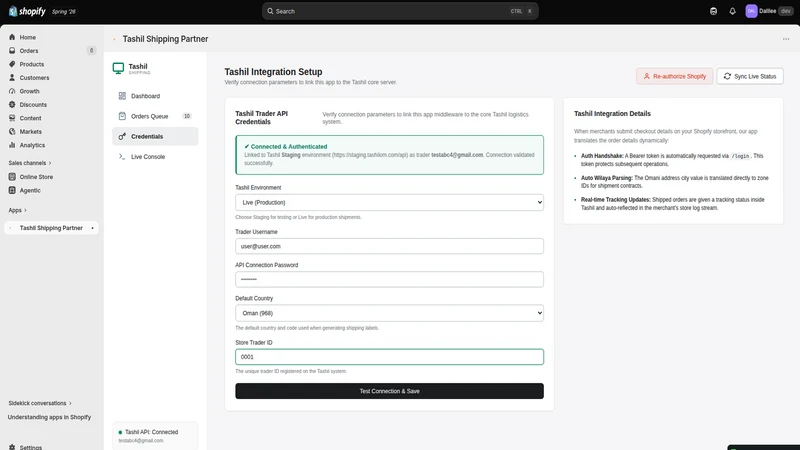Click the Tashil monitor logo icon

(118, 68)
